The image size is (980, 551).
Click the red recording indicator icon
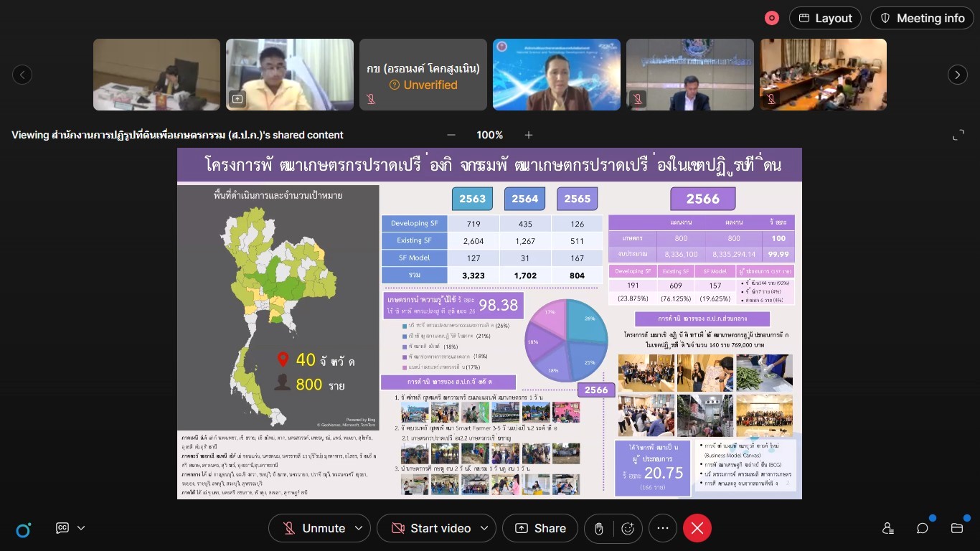(772, 18)
